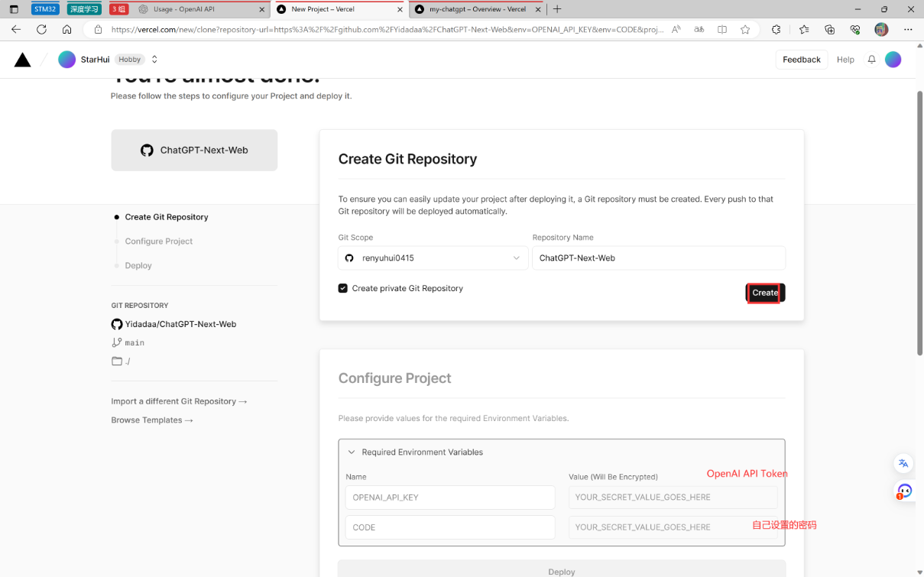Toggle Create private Git Repository checkbox
924x577 pixels.
pos(343,288)
